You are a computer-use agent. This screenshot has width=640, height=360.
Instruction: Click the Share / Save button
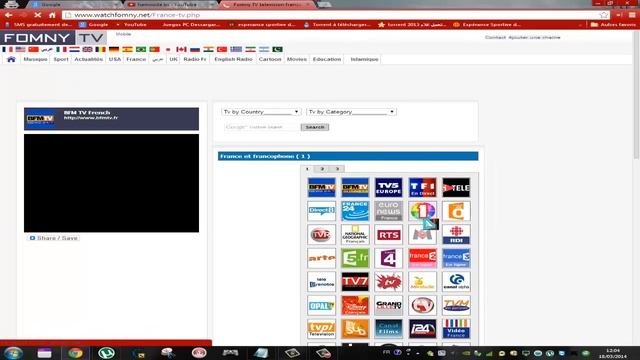pyautogui.click(x=54, y=238)
